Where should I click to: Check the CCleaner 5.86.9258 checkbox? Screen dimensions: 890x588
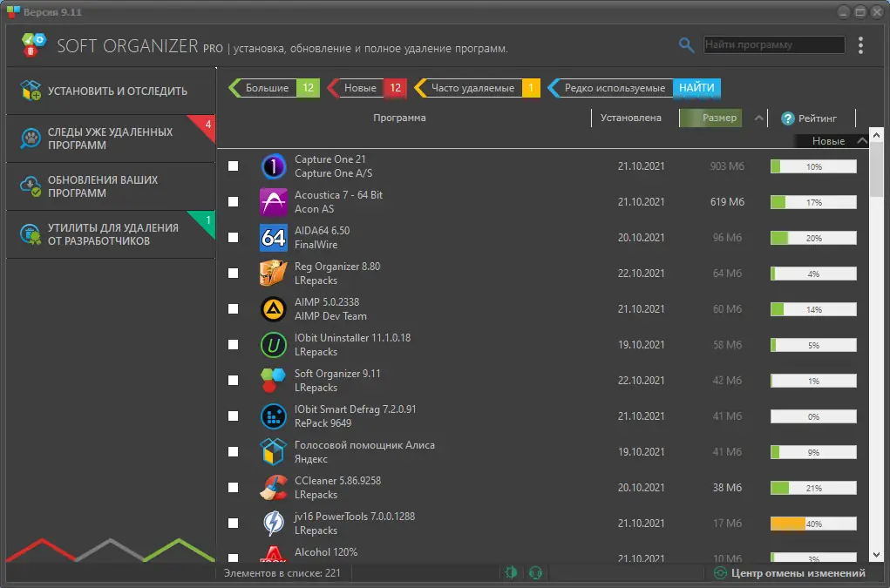pyautogui.click(x=234, y=488)
